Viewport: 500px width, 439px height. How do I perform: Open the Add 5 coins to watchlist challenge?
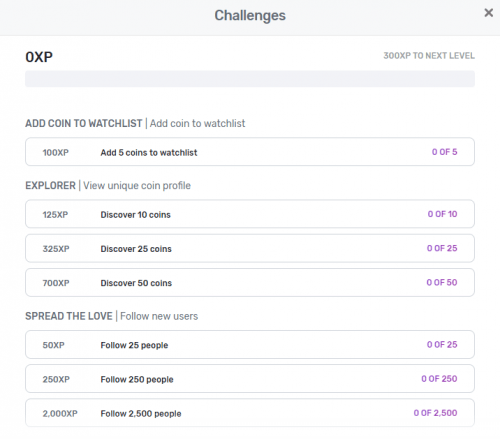[250, 152]
